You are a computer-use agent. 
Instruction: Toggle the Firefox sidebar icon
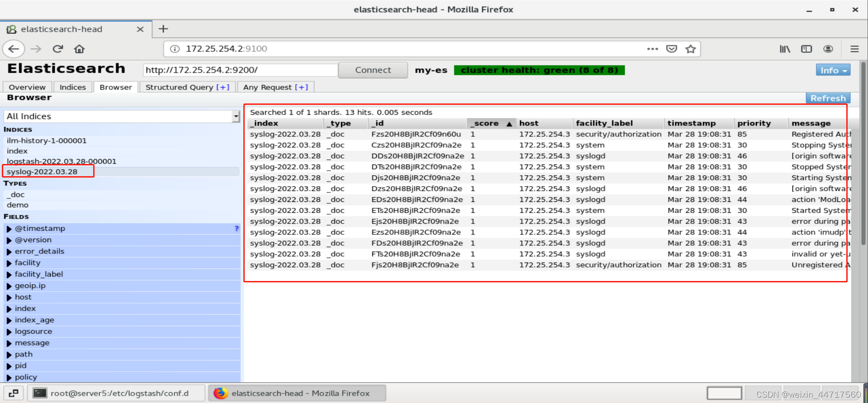pyautogui.click(x=806, y=49)
